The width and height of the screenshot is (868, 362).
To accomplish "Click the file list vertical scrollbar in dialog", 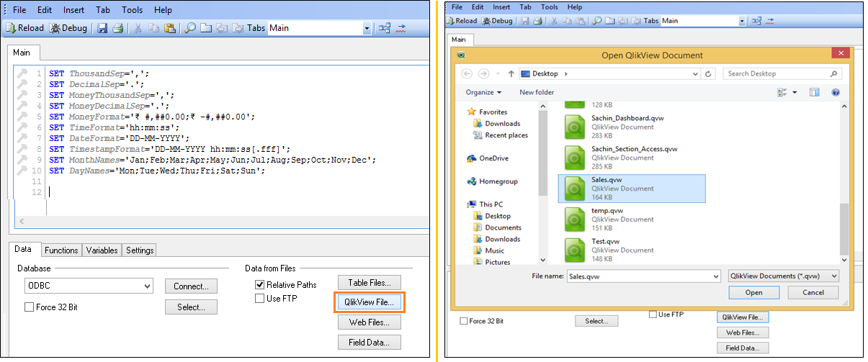I will [x=845, y=182].
